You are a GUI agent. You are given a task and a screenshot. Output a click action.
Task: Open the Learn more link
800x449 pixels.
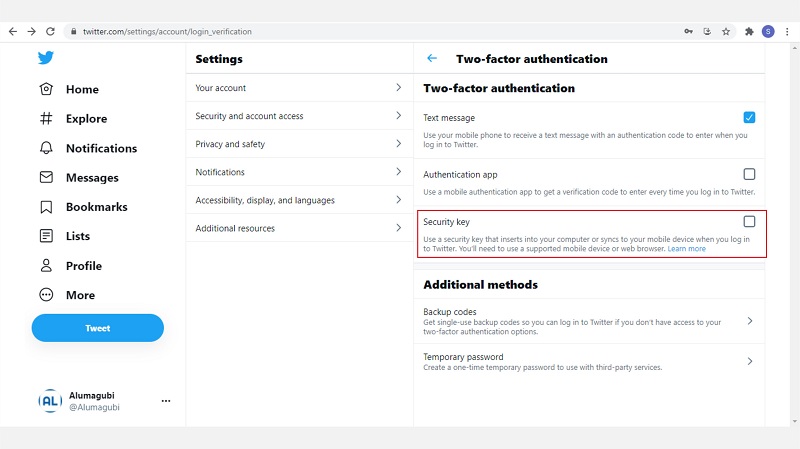pos(686,249)
